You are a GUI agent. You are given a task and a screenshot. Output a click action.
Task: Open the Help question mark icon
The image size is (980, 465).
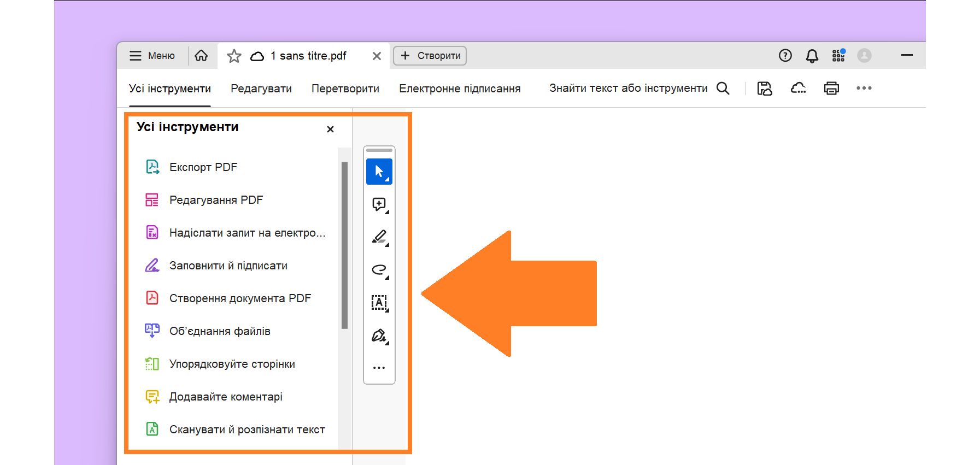tap(785, 56)
